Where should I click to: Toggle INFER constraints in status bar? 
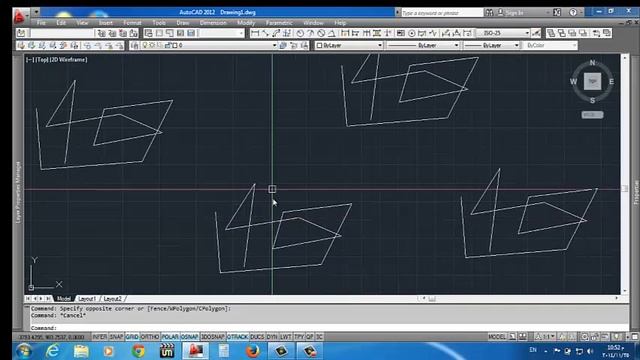[99, 337]
